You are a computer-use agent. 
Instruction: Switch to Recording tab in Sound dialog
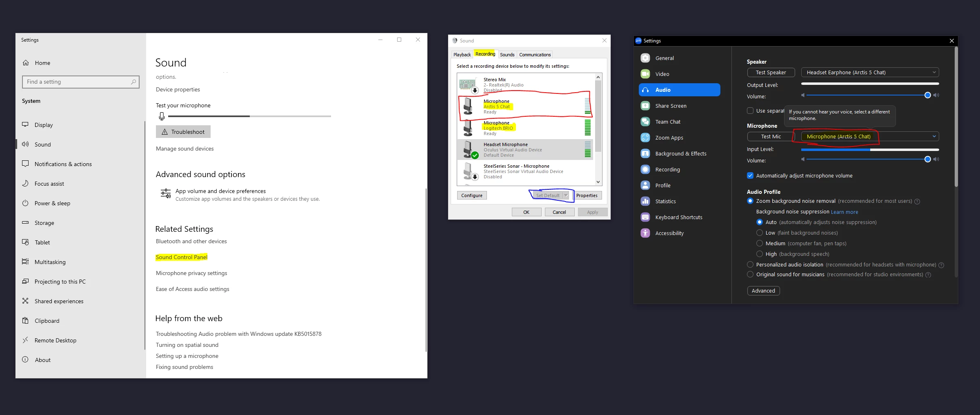[x=485, y=54]
